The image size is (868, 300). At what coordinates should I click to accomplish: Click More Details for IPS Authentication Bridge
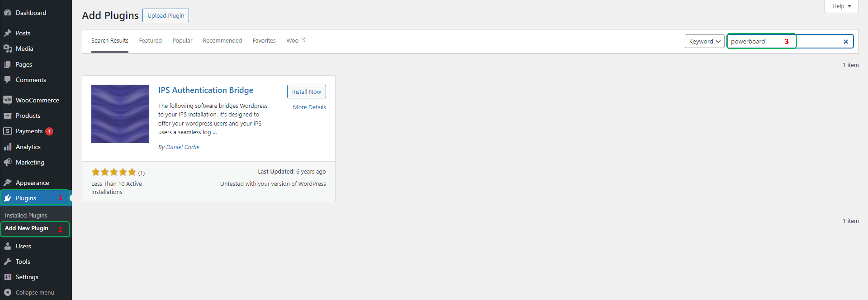308,106
